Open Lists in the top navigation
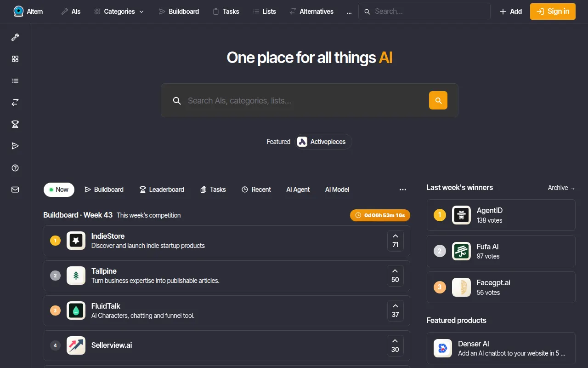 point(265,11)
